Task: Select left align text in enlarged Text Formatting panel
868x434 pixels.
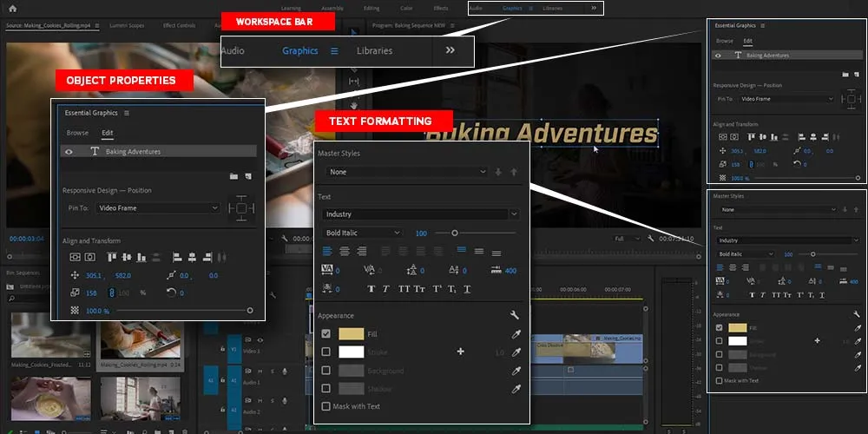Action: (x=327, y=252)
